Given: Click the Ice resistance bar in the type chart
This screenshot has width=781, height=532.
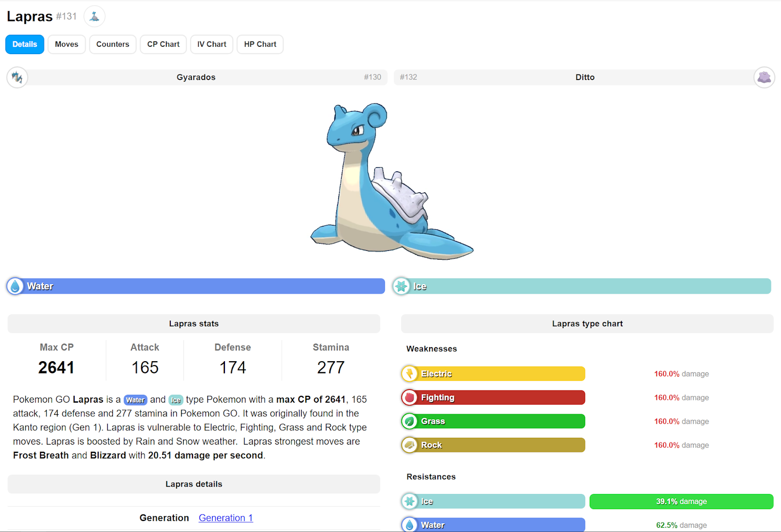Looking at the screenshot, I should 493,501.
